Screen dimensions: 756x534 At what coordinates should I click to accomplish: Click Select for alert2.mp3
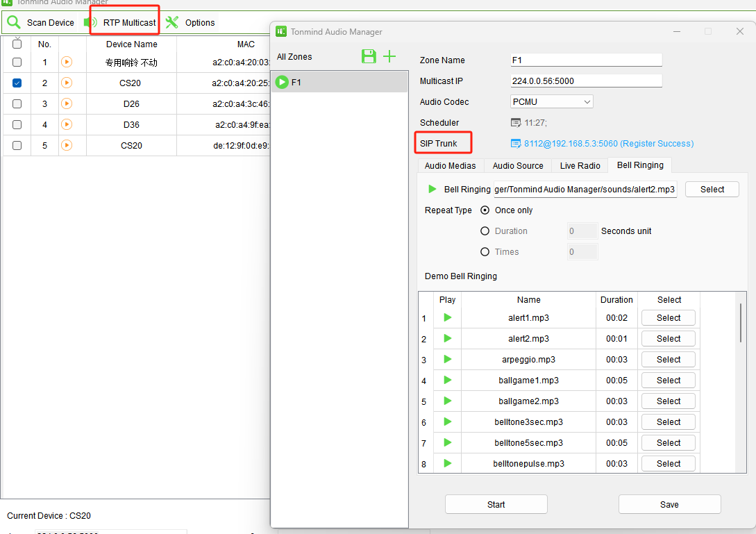click(x=669, y=338)
